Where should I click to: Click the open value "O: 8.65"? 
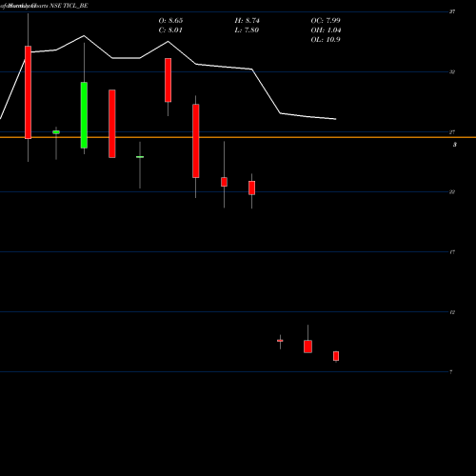coord(170,21)
